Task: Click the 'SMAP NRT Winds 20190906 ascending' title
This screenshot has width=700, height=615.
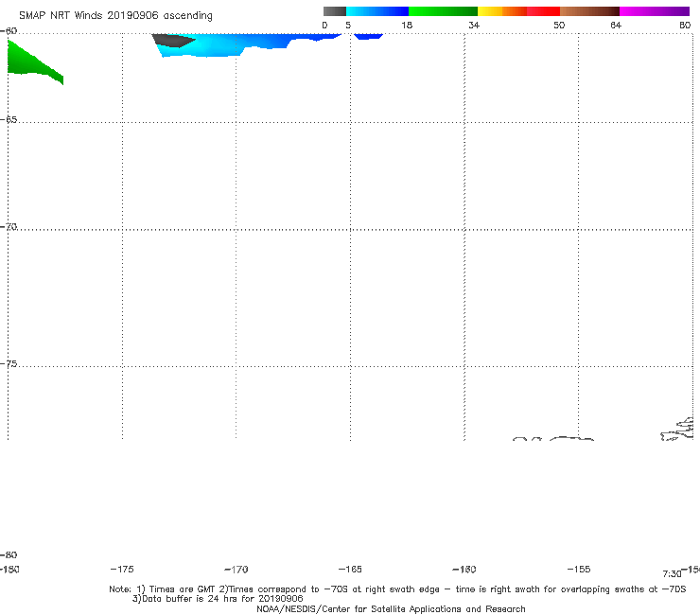Action: click(x=115, y=16)
